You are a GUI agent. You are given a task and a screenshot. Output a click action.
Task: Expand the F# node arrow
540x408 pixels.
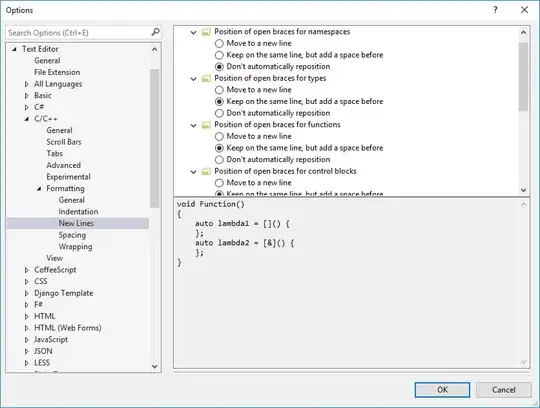click(x=27, y=305)
